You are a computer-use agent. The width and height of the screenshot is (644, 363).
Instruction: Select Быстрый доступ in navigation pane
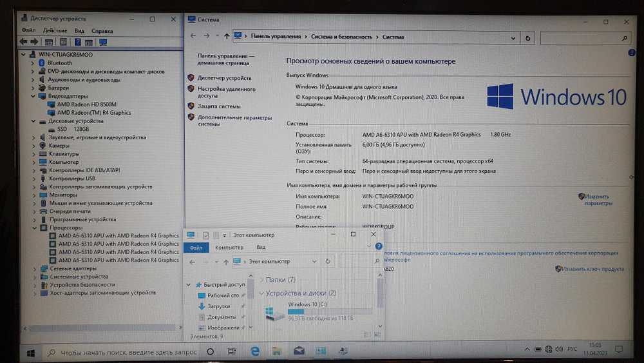click(224, 284)
